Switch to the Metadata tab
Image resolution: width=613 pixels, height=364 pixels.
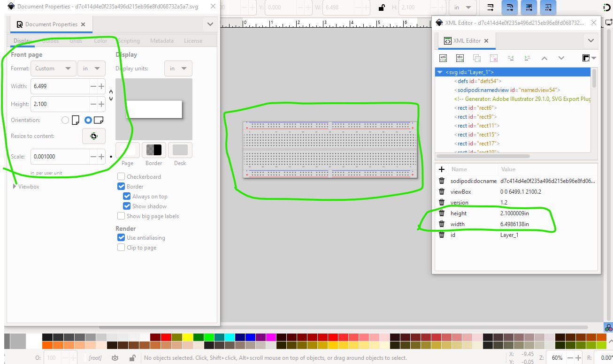coord(162,41)
